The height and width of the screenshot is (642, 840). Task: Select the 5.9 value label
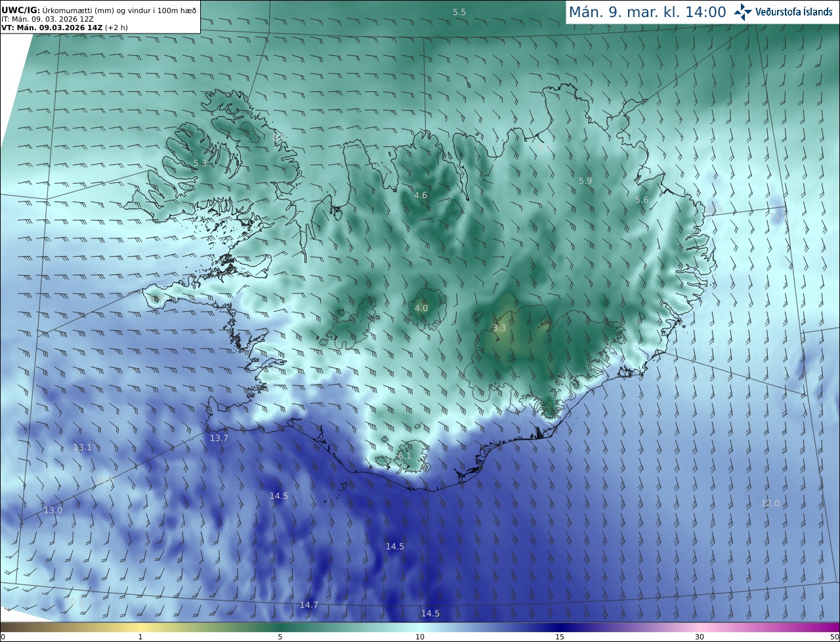pos(585,181)
